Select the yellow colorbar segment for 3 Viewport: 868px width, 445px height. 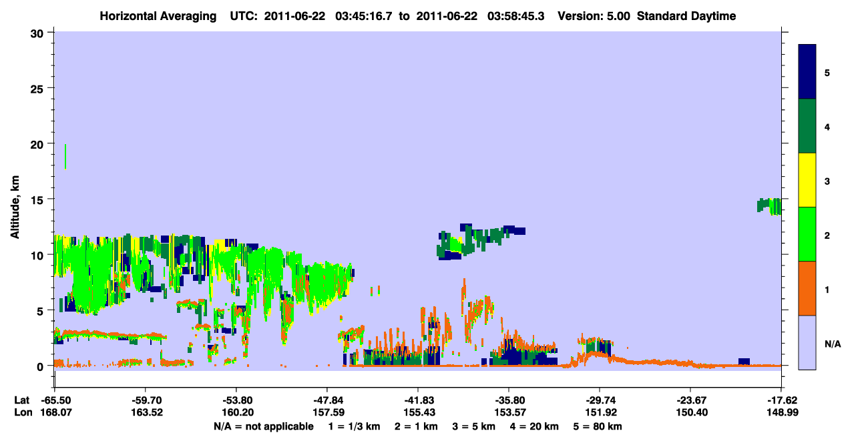pyautogui.click(x=807, y=180)
